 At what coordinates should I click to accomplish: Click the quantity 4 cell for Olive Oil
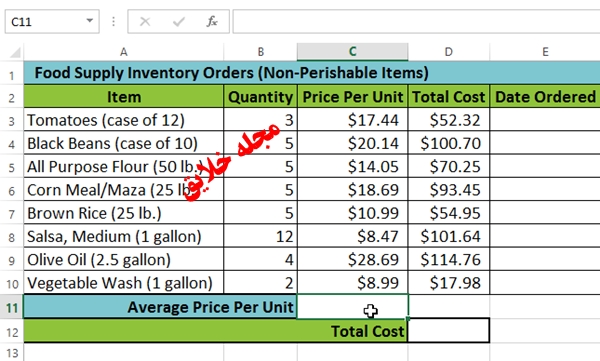[x=261, y=260]
